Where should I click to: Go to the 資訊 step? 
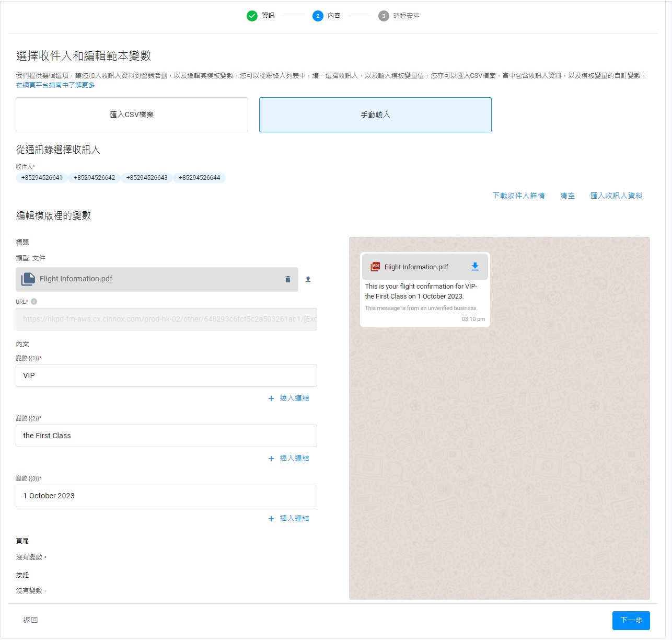point(268,16)
